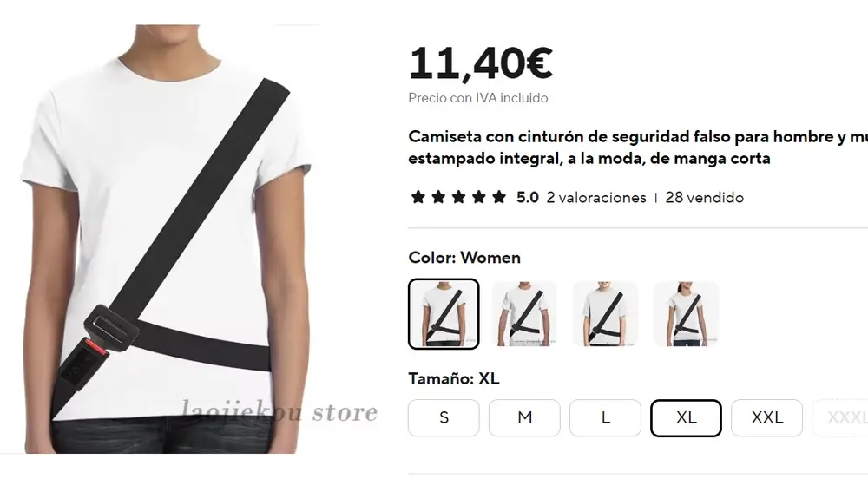Click the third rating star
The image size is (868, 492).
click(458, 197)
